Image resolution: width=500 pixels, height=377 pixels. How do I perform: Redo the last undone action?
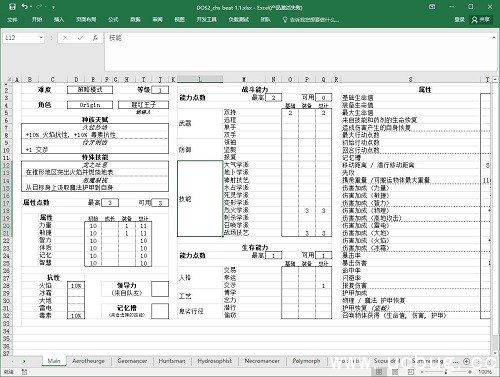click(39, 7)
